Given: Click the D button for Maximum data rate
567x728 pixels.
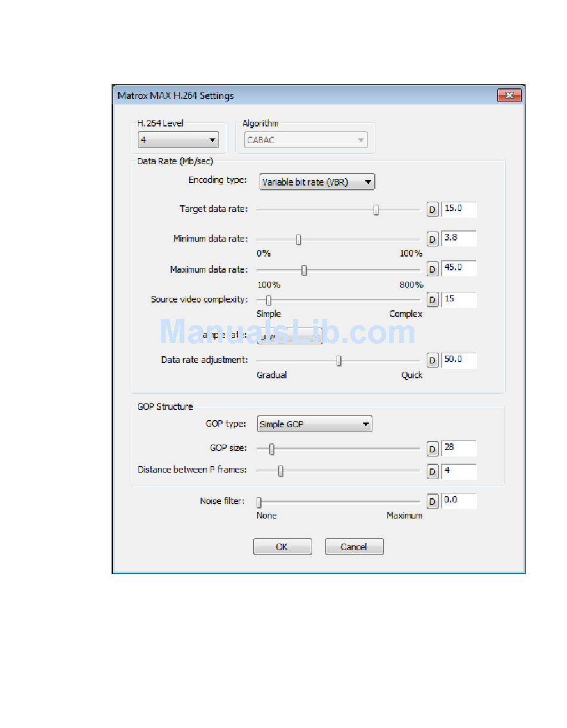Looking at the screenshot, I should click(433, 270).
